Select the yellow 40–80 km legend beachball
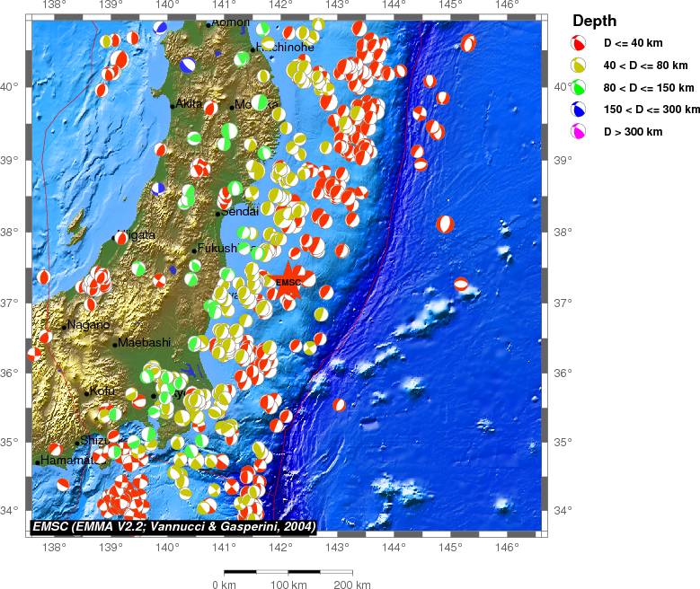This screenshot has width=700, height=589. click(x=580, y=66)
